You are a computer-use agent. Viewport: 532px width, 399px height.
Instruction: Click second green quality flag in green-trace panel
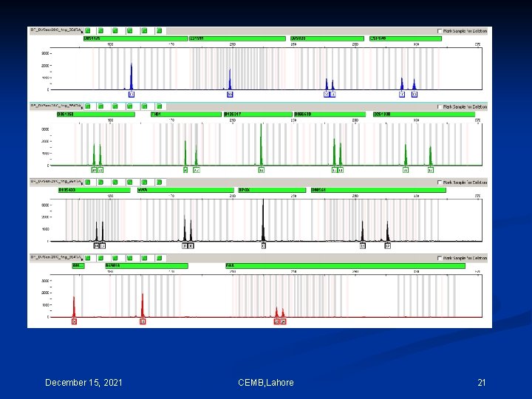coord(100,106)
